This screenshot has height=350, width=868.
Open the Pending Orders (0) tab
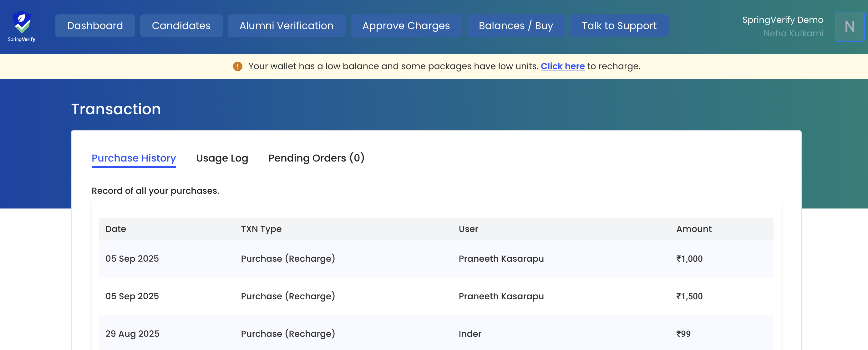316,158
